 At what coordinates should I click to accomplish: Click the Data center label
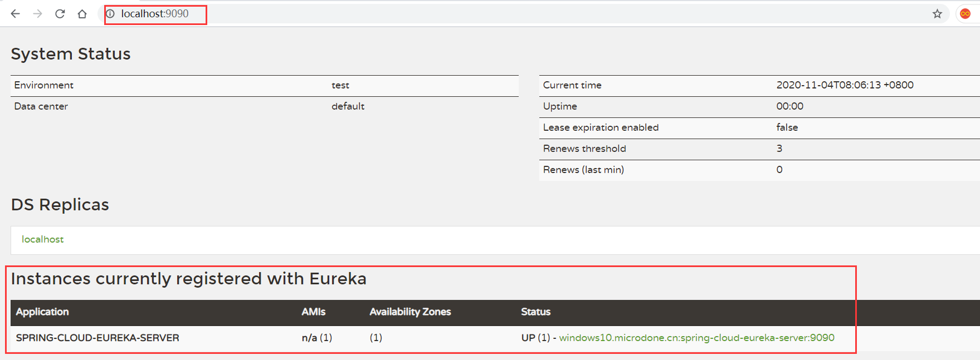[x=41, y=106]
